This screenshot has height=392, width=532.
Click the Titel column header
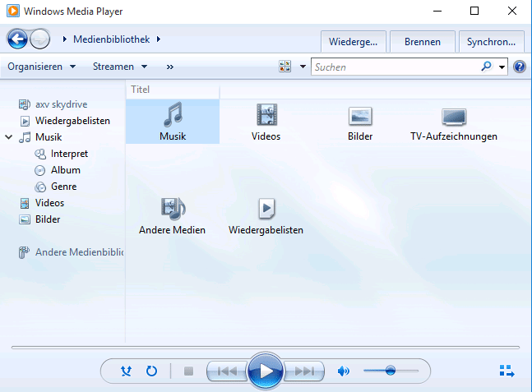(x=173, y=90)
